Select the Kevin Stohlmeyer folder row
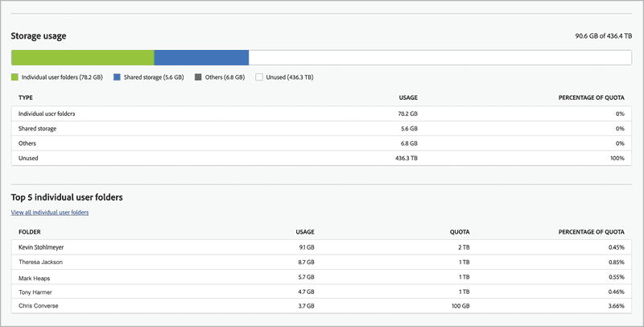This screenshot has width=644, height=327. click(x=321, y=247)
